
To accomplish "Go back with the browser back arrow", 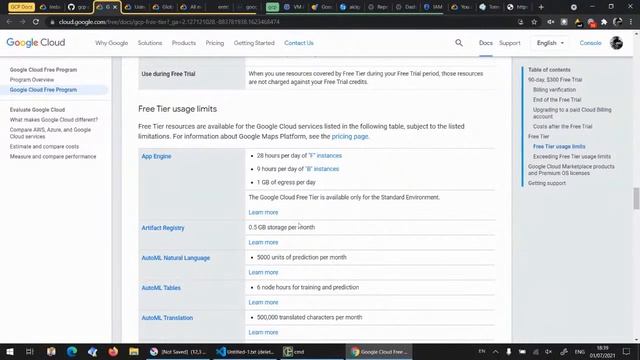I will [9, 22].
